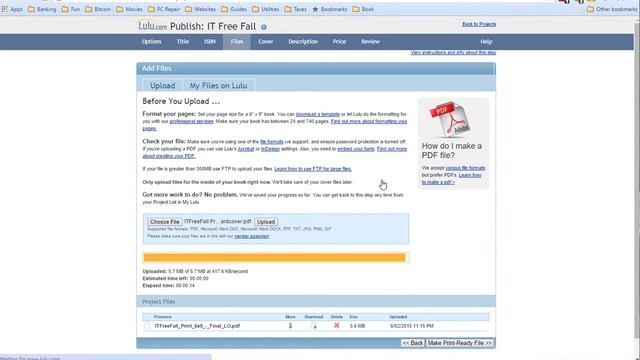Open the Banking bookmarks folder
This screenshot has width=640, height=360.
[42, 9]
